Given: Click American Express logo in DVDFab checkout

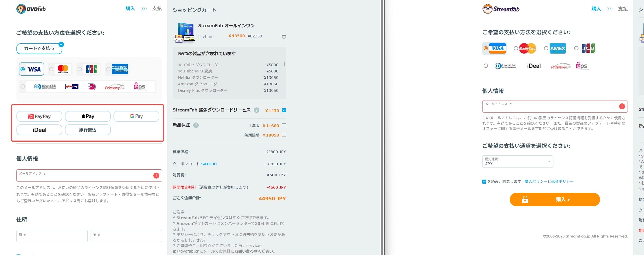Looking at the screenshot, I should (120, 69).
